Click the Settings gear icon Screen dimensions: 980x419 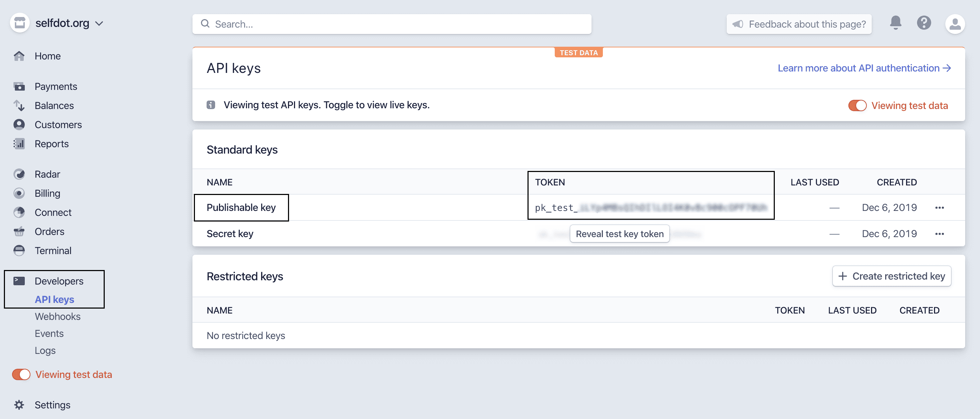pyautogui.click(x=19, y=404)
